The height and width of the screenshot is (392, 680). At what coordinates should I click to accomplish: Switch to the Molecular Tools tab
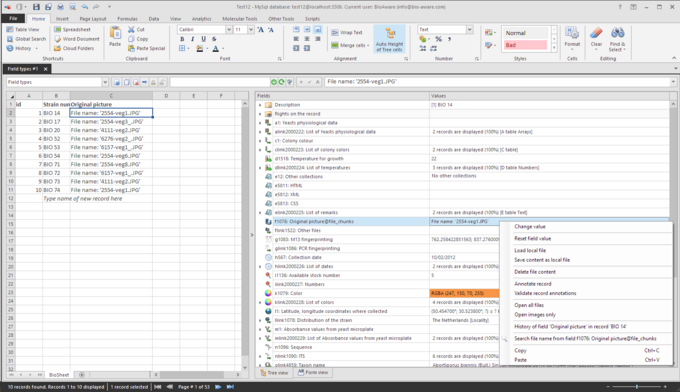pyautogui.click(x=239, y=19)
